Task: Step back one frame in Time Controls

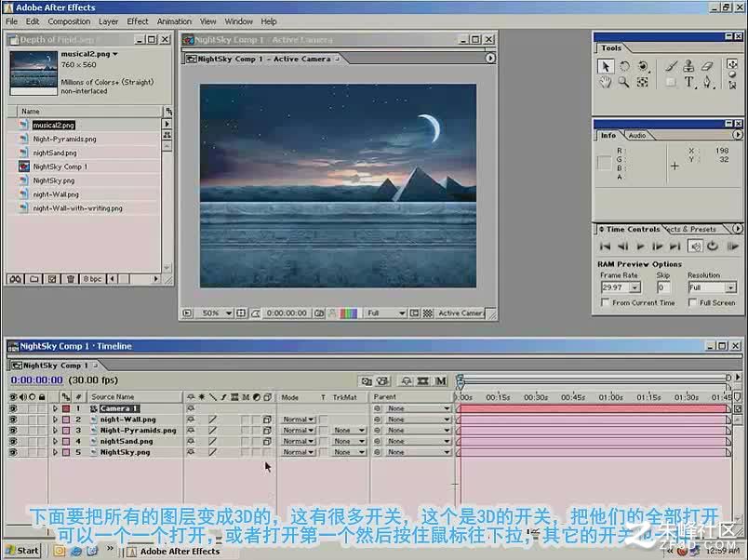Action: 622,247
